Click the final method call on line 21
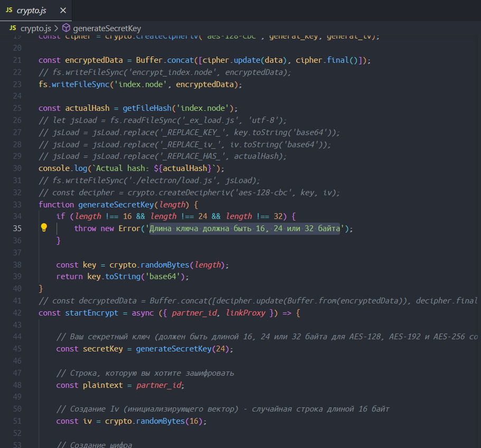The width and height of the screenshot is (481, 448). click(x=338, y=60)
